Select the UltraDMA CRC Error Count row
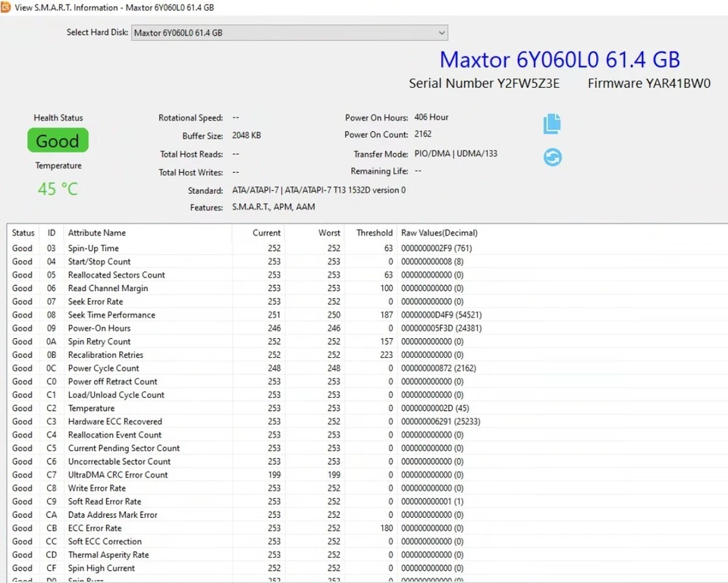Image resolution: width=728 pixels, height=583 pixels. click(x=152, y=475)
